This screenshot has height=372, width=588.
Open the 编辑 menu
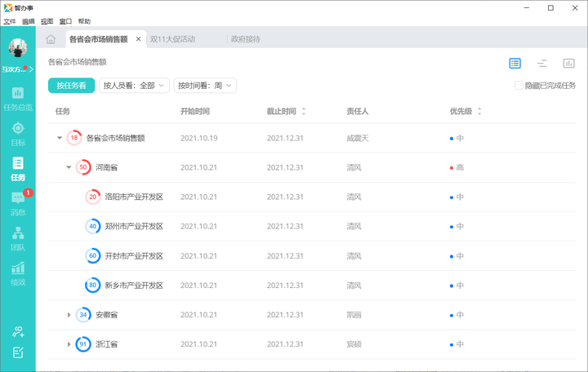point(29,21)
